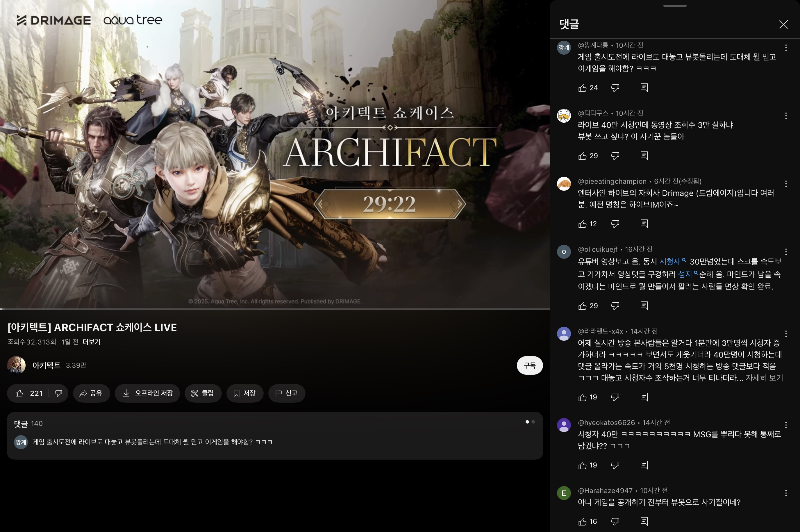Subscribe with the 구독 button
This screenshot has height=532, width=800.
click(529, 365)
